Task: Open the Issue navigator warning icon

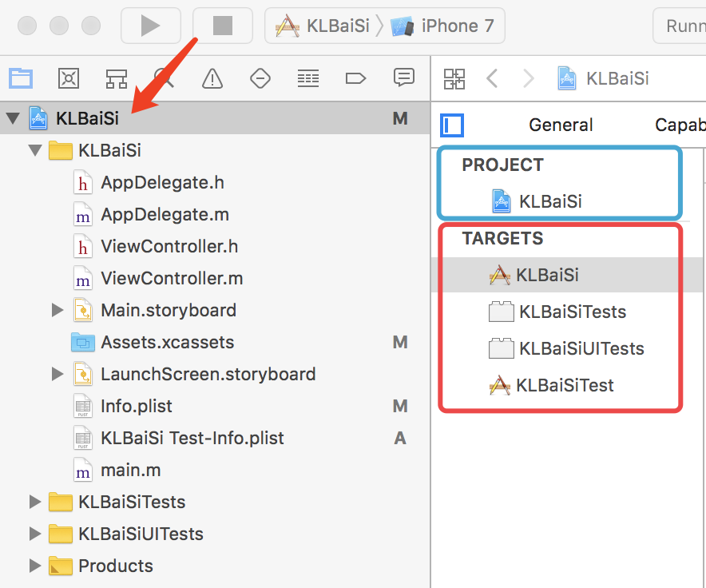Action: [x=212, y=77]
